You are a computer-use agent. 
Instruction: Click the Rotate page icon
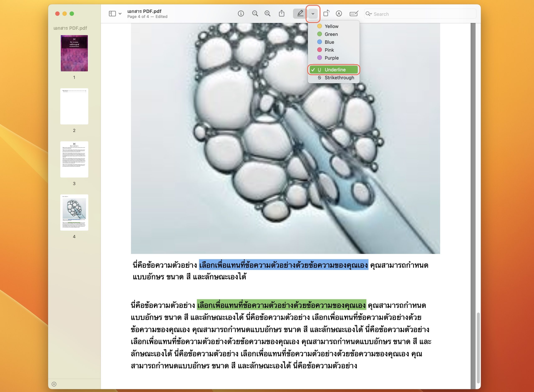(326, 13)
